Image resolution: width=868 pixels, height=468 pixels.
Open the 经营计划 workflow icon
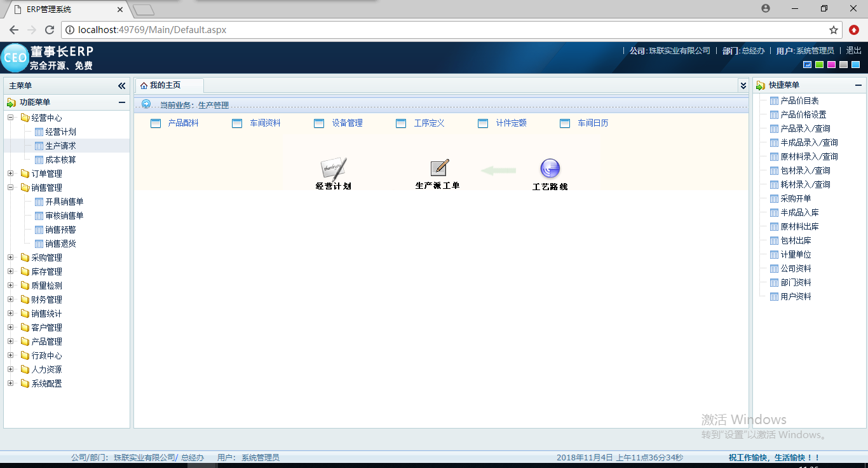334,169
